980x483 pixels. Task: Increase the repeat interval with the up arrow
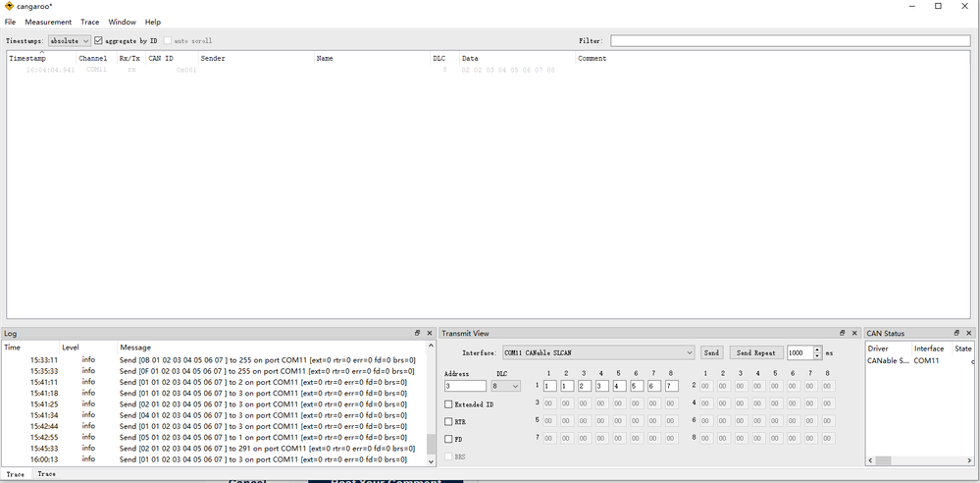817,349
